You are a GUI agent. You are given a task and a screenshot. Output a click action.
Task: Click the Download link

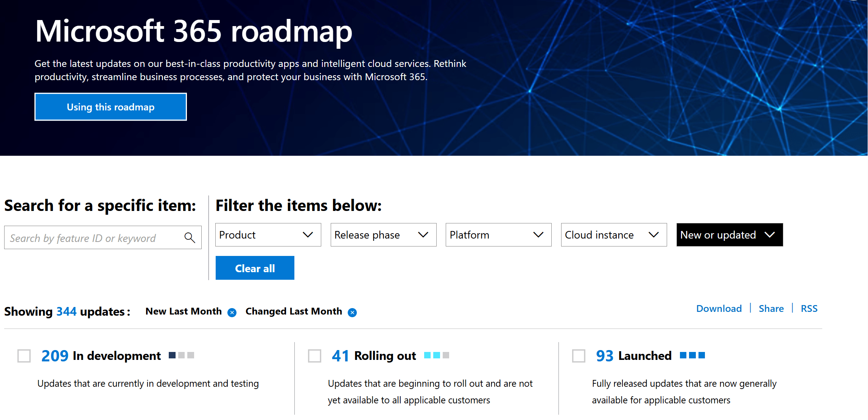click(719, 308)
